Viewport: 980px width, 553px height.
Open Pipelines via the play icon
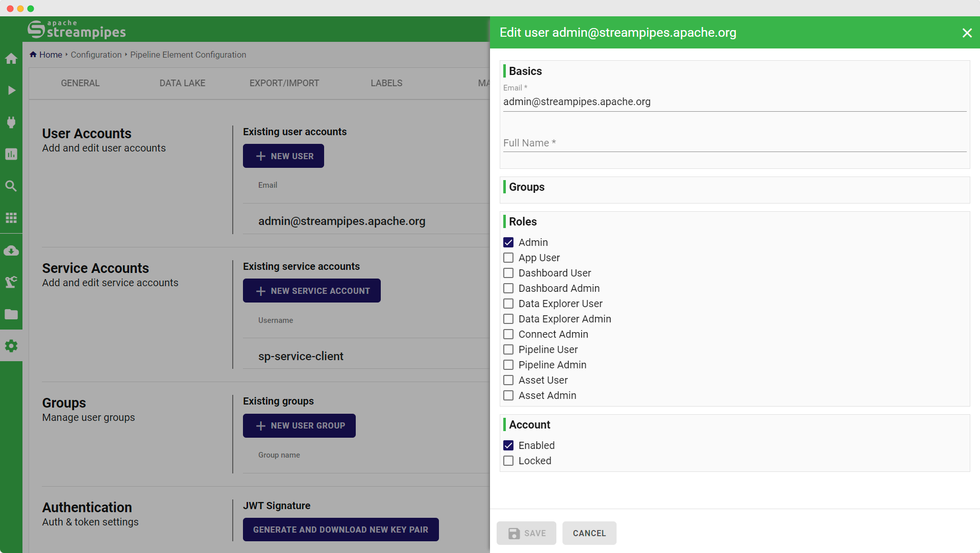11,90
